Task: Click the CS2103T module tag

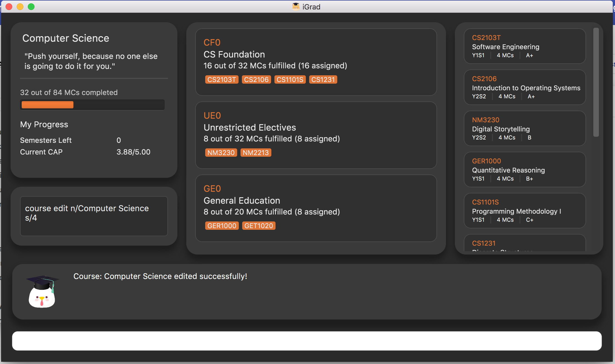Action: 221,79
